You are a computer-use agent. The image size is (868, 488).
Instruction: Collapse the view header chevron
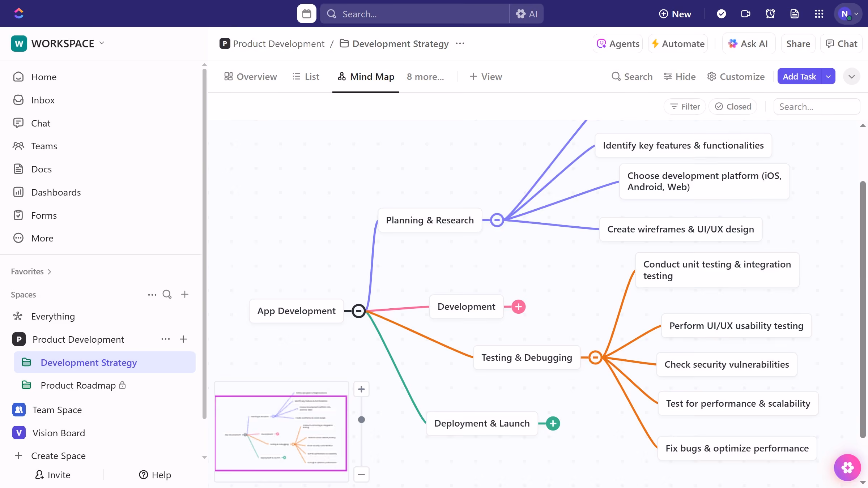(851, 77)
